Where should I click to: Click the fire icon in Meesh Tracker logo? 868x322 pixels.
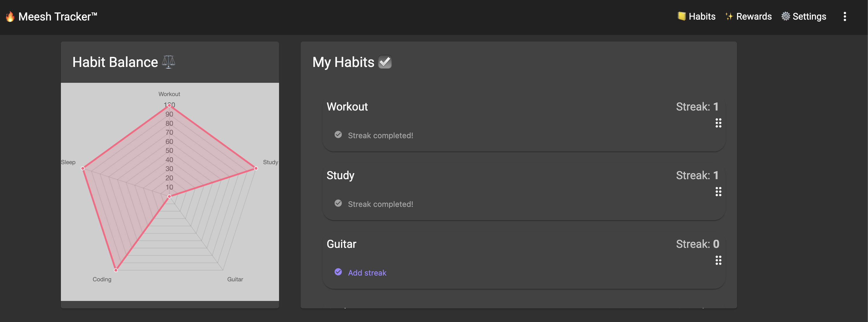(x=10, y=16)
